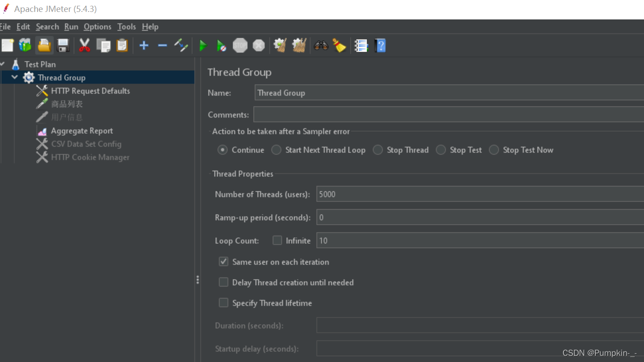This screenshot has width=644, height=362.
Task: Open the Templates toolbar icon
Action: pos(25,45)
